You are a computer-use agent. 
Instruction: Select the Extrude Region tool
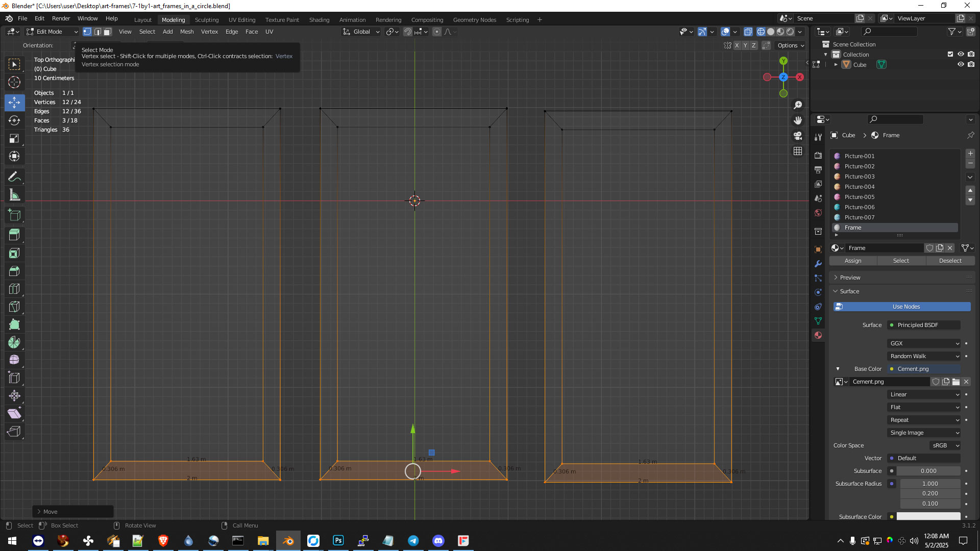14,235
